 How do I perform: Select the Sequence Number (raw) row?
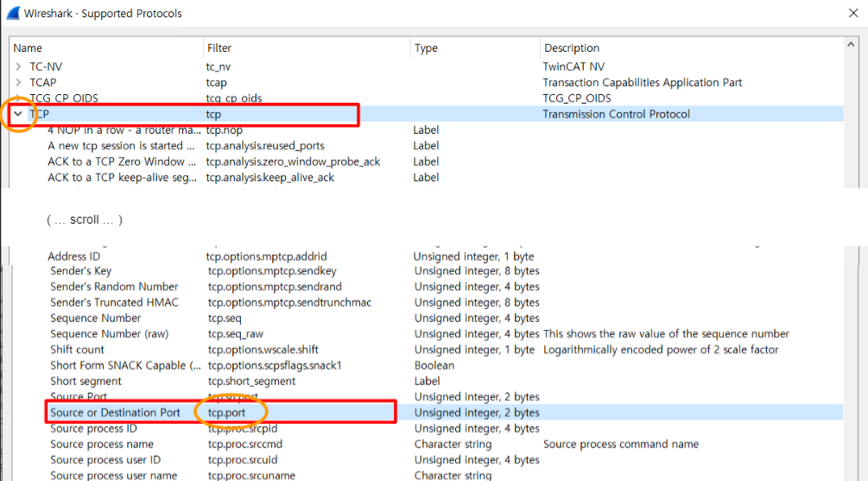tap(110, 334)
